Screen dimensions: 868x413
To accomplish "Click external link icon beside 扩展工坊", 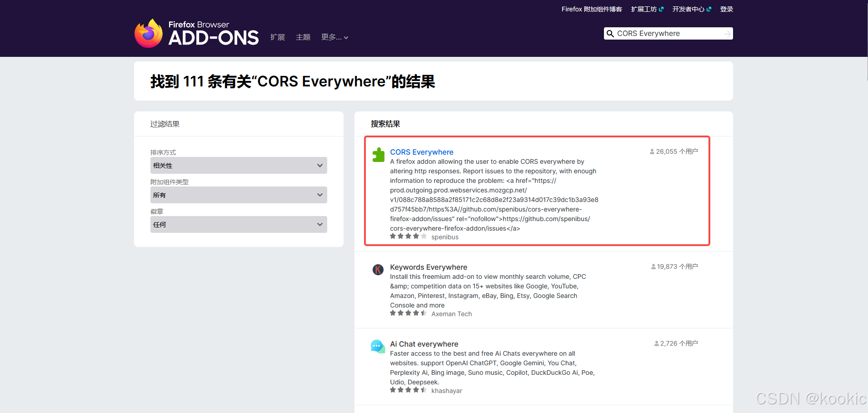I will 661,9.
